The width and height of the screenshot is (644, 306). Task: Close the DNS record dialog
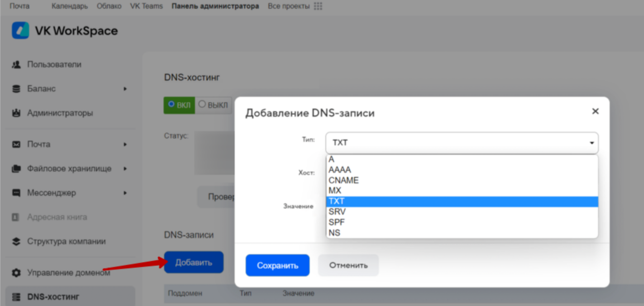[x=595, y=111]
